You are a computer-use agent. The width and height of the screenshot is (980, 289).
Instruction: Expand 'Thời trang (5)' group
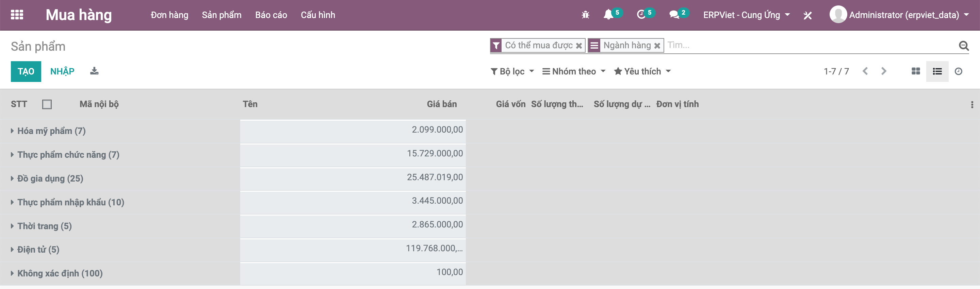pyautogui.click(x=41, y=226)
